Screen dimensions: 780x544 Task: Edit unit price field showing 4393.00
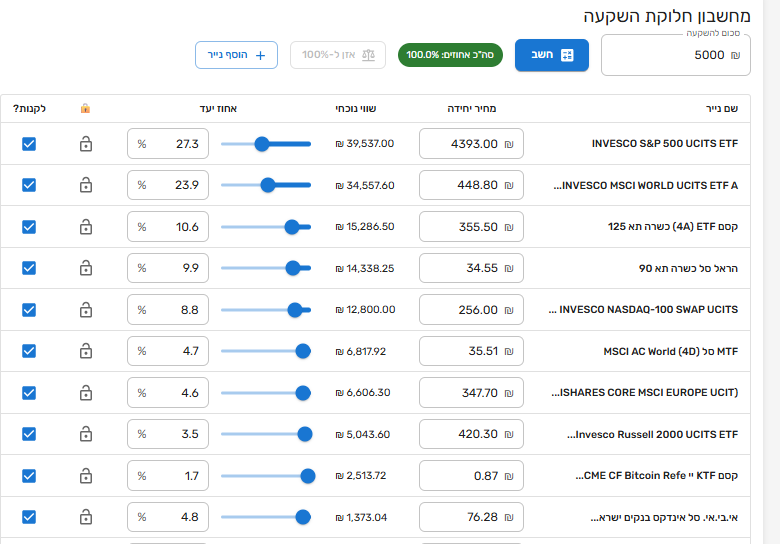point(471,144)
